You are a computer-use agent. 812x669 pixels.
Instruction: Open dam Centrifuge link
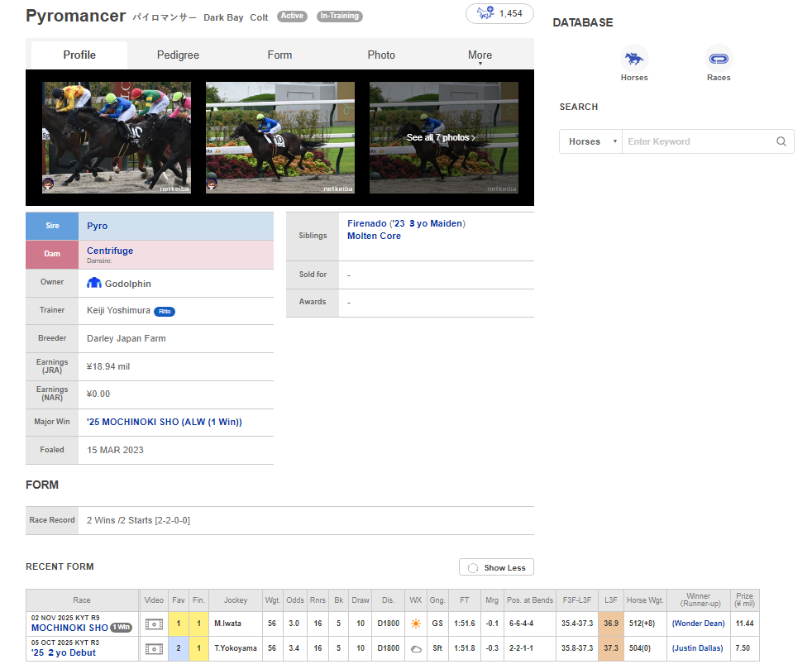click(110, 251)
